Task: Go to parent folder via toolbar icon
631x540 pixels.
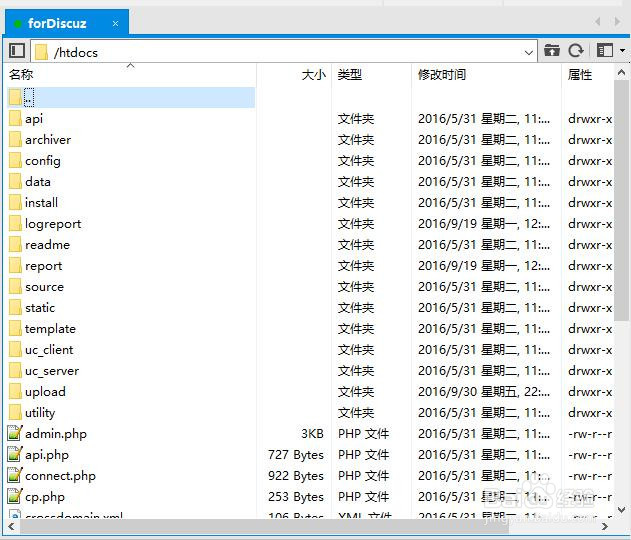Action: coord(552,51)
